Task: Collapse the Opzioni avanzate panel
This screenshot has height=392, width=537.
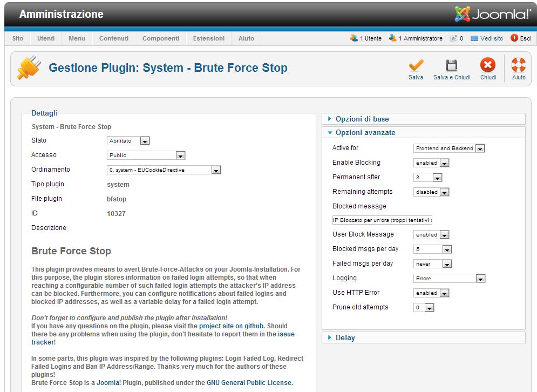Action: [424, 133]
